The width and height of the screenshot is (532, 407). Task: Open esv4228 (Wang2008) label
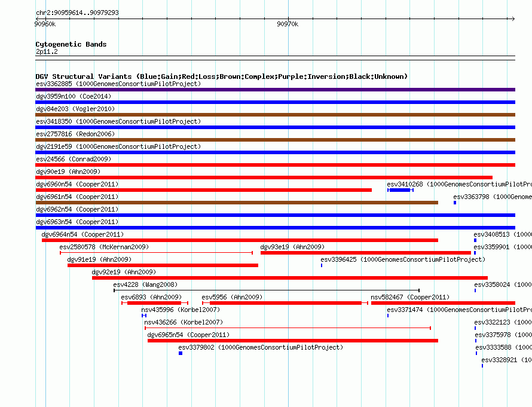click(x=145, y=284)
